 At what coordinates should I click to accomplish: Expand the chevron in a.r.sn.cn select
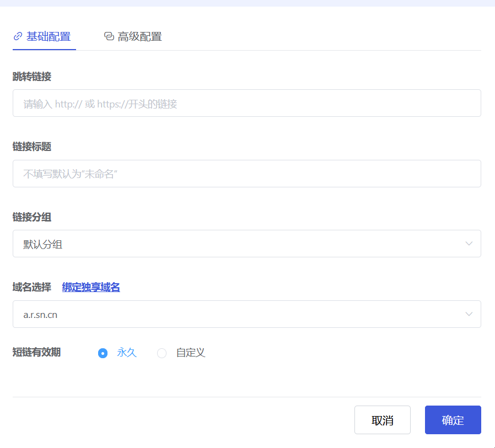point(469,314)
